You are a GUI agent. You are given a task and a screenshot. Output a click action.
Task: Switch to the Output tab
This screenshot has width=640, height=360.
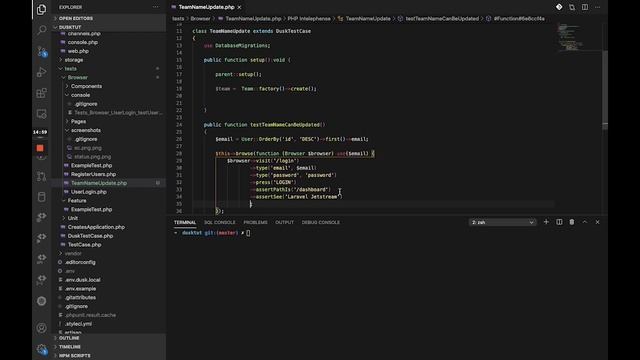(x=284, y=222)
